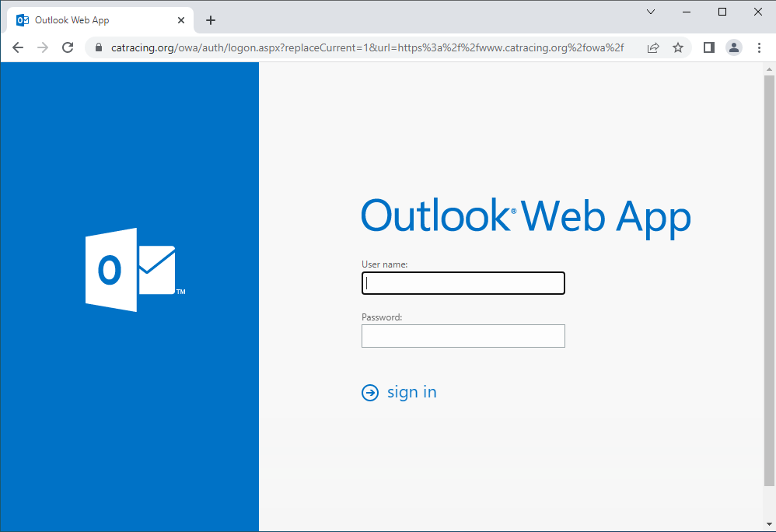Click the scrollbar down arrow
The width and height of the screenshot is (776, 532).
tap(769, 524)
